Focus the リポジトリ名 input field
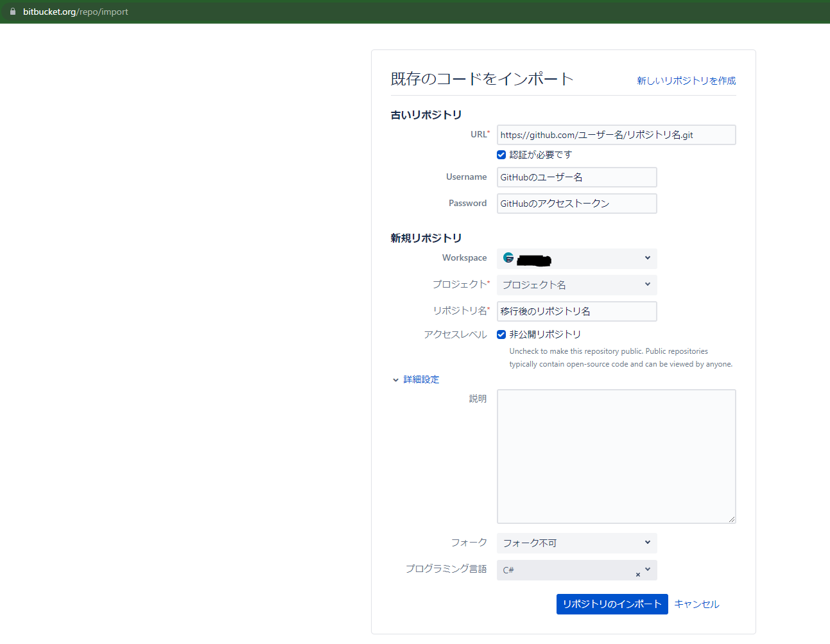The height and width of the screenshot is (644, 830). (577, 311)
